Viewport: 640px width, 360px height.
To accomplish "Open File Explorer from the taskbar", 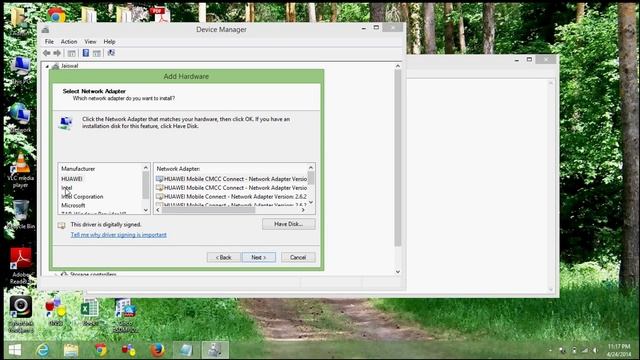I will pyautogui.click(x=71, y=350).
